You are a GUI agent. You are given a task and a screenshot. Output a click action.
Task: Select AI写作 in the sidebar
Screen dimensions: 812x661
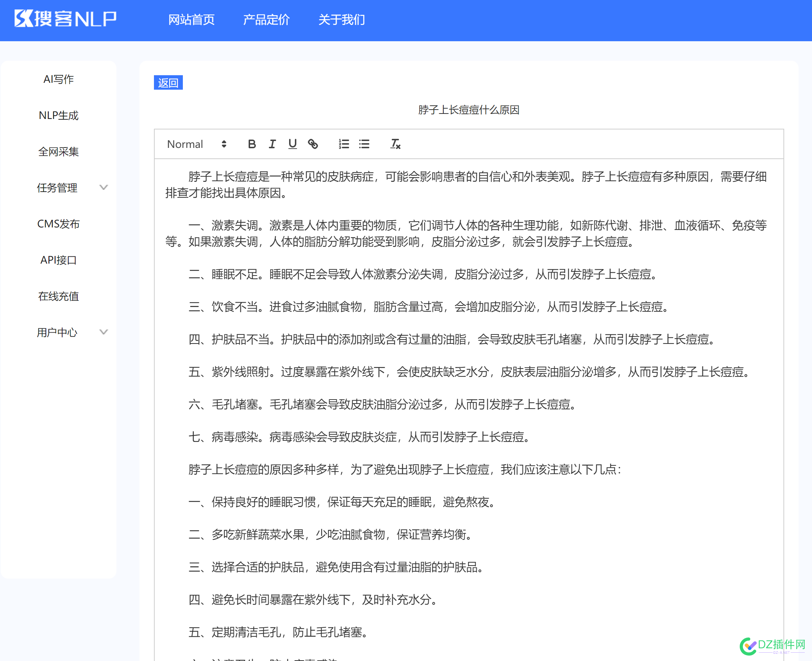point(59,79)
